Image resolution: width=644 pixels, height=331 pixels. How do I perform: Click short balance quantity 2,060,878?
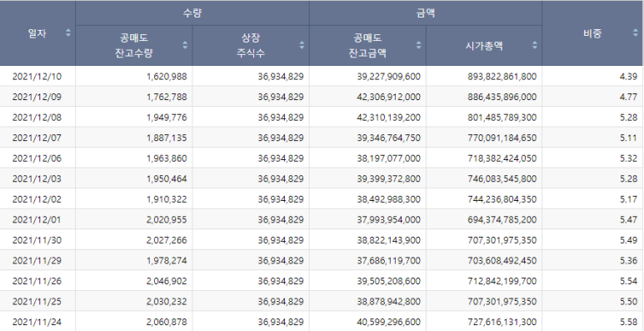(x=167, y=322)
